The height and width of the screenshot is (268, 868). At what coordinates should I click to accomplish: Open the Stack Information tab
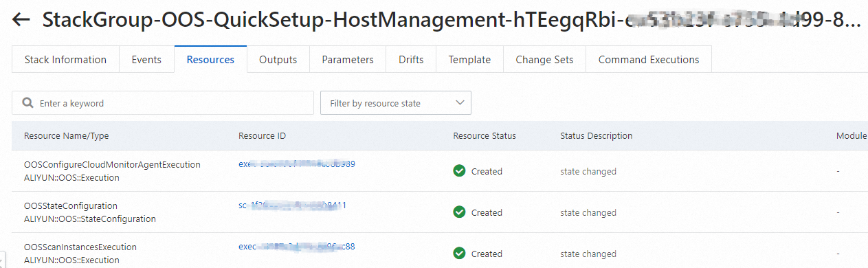[x=65, y=60]
